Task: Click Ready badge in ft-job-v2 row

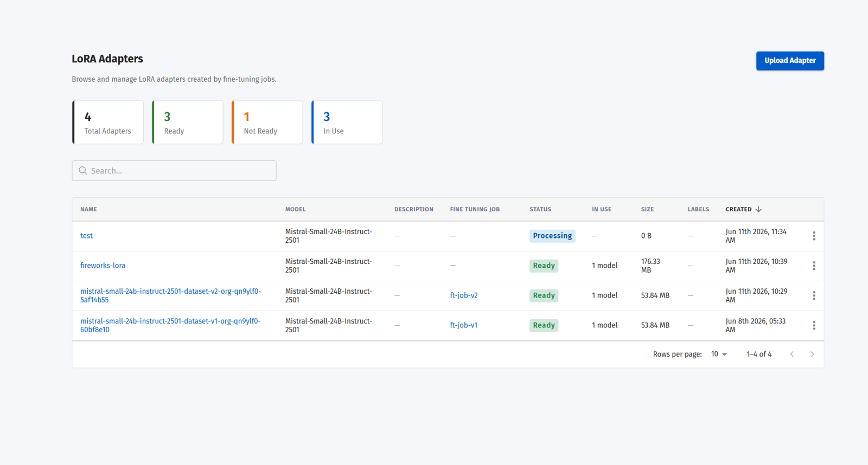Action: click(544, 295)
